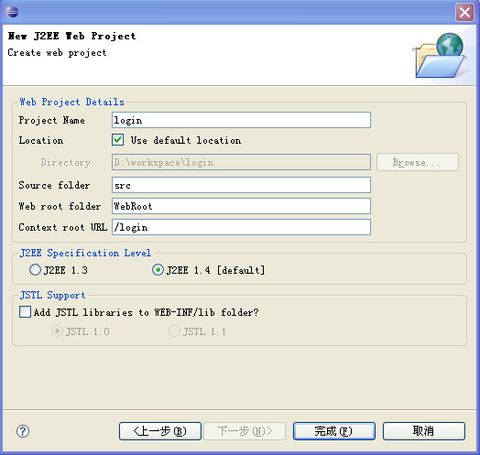This screenshot has height=455, width=480.
Task: Click the Directory path field
Action: (x=241, y=162)
